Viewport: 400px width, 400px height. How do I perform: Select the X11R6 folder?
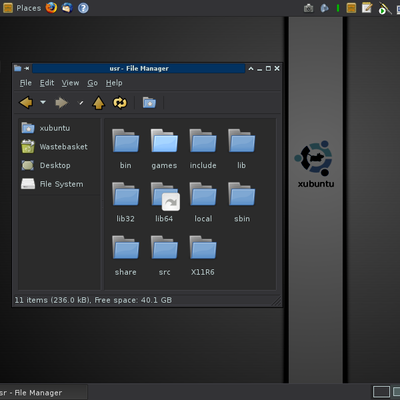tap(203, 256)
